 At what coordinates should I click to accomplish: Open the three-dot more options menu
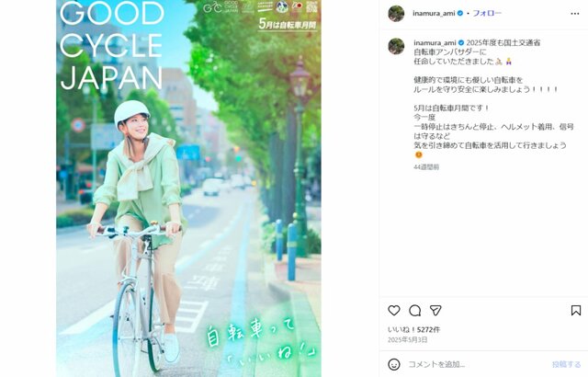click(x=575, y=14)
